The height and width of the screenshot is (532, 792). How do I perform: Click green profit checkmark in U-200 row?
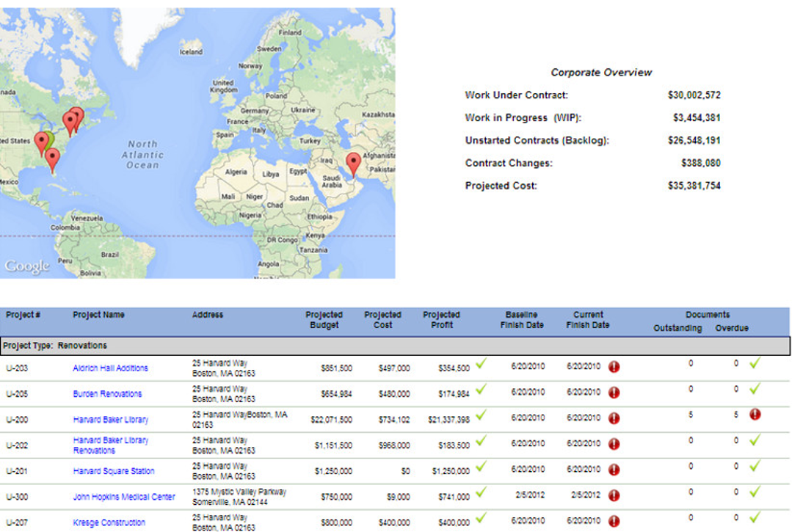[481, 415]
